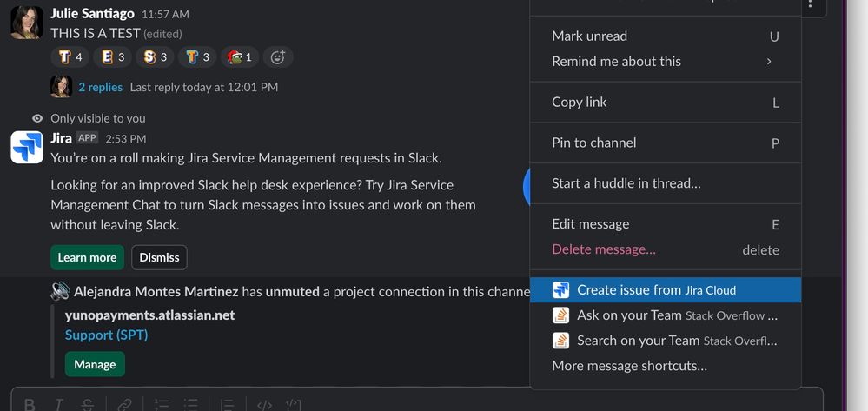Open the Support (SPT) project link
The image size is (868, 411).
click(106, 335)
